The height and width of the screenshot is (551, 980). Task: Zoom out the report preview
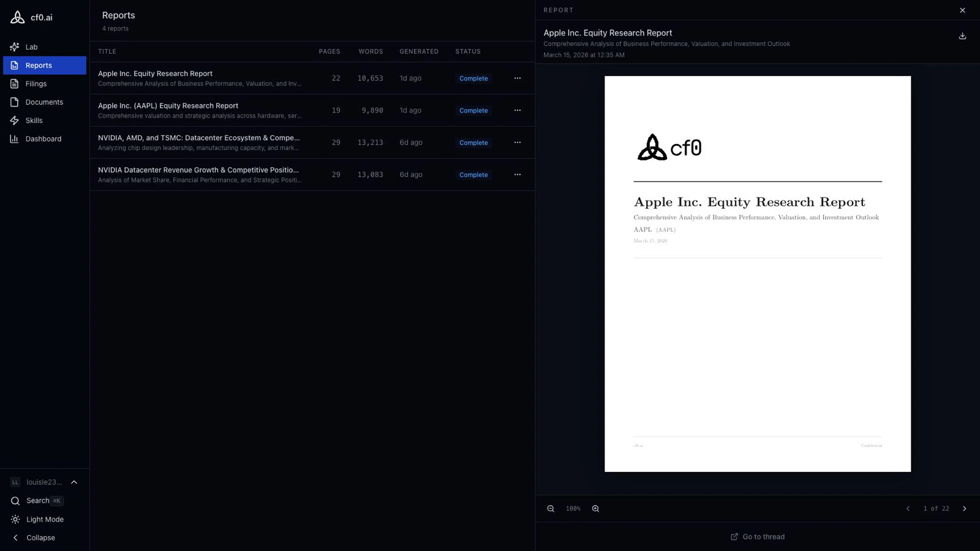coord(551,509)
